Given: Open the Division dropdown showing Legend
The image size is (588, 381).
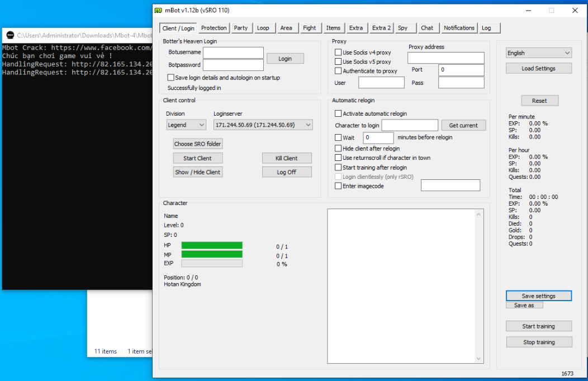Looking at the screenshot, I should point(186,125).
